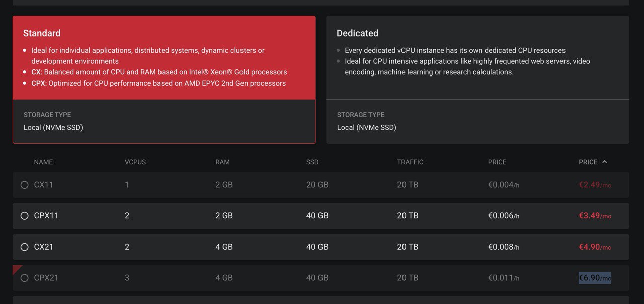Viewport: 644px width, 304px height.
Task: Click the CX21 server name
Action: point(44,247)
